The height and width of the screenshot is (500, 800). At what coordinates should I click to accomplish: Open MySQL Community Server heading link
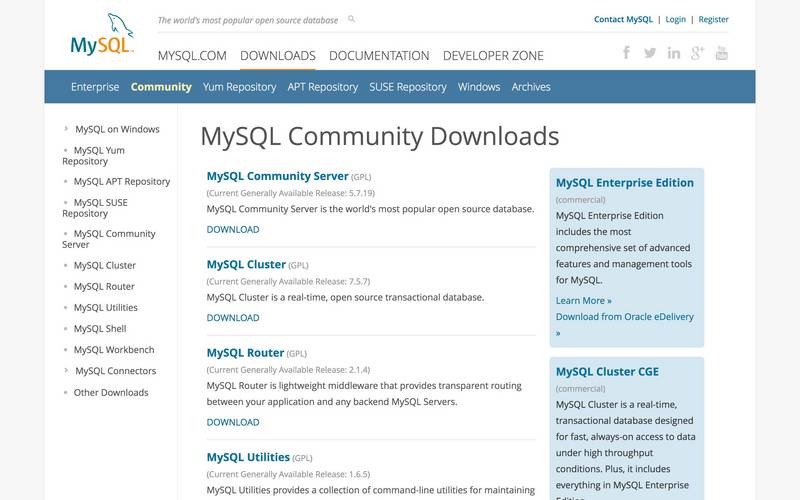click(278, 176)
